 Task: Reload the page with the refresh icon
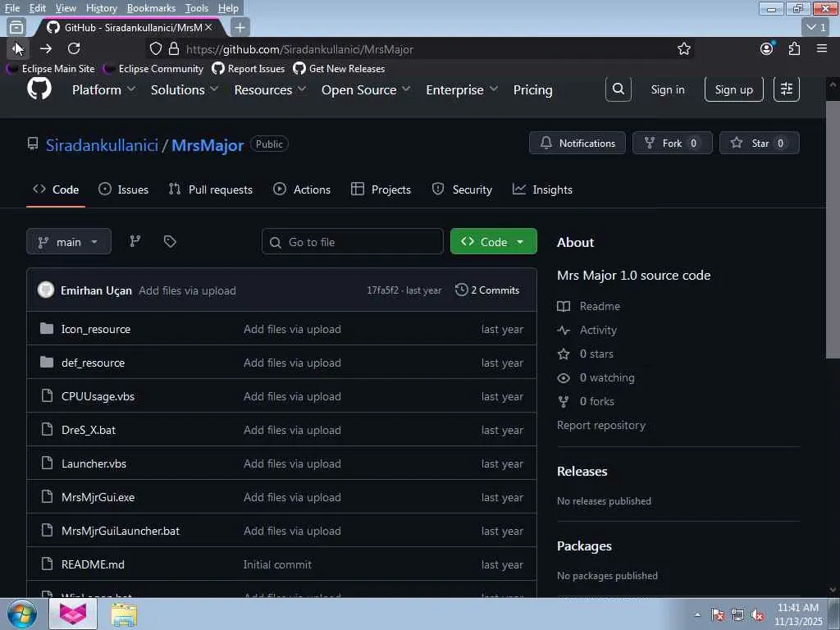[x=74, y=48]
